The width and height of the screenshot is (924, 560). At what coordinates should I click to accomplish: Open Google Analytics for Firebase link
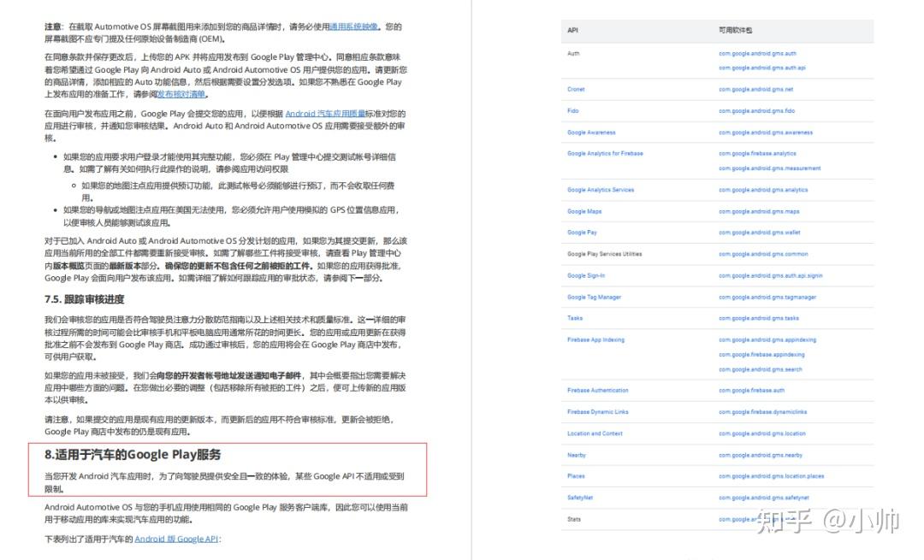604,153
